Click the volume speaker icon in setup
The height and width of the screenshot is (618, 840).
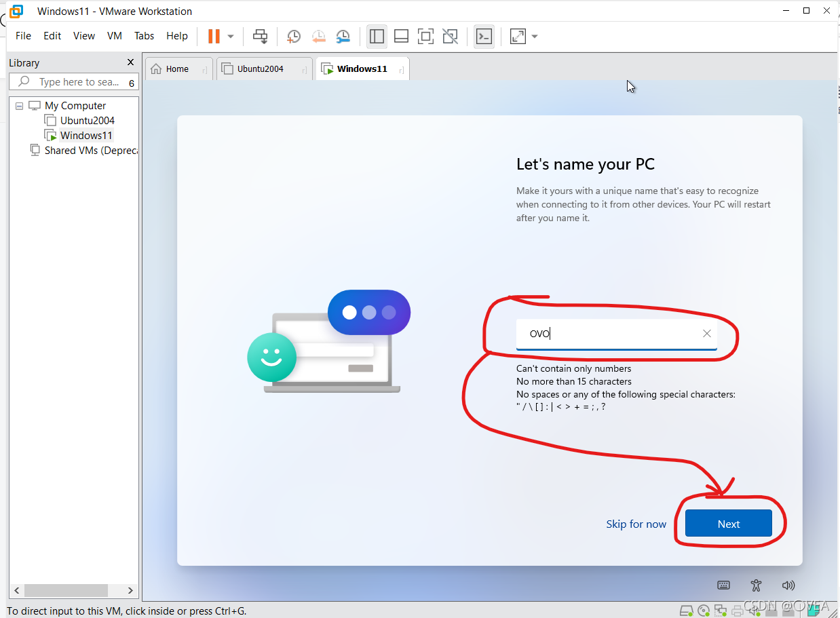788,585
